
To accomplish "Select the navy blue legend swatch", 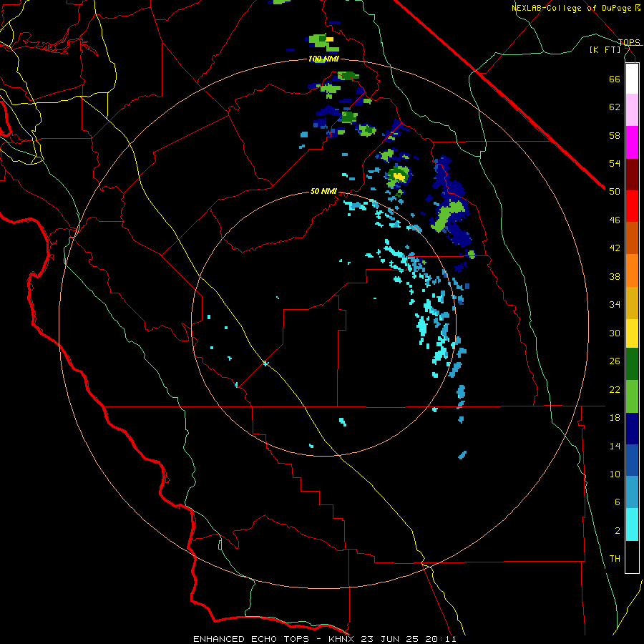I will pos(632,429).
